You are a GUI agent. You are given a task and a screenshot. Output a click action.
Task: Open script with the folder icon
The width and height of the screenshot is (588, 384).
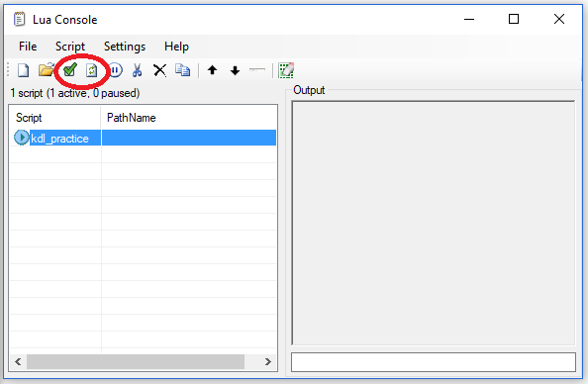click(47, 70)
